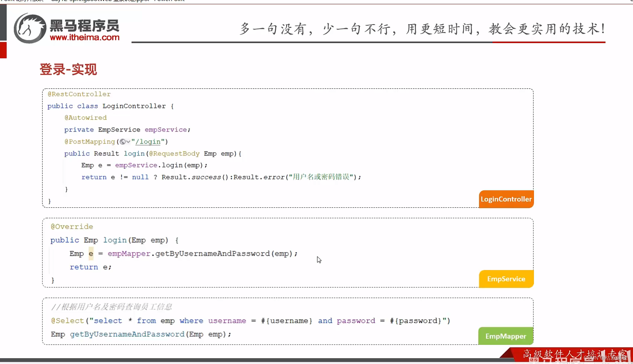Select the EmpMapper green badge

(x=505, y=336)
